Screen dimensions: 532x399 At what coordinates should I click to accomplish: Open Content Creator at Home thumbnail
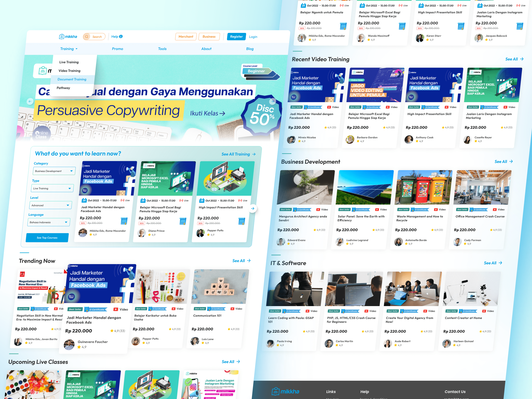472,289
